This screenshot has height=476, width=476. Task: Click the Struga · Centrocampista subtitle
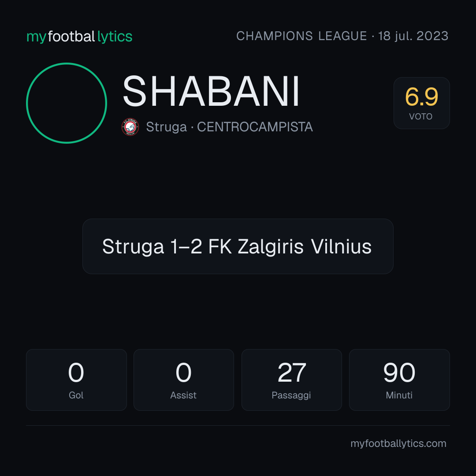(230, 127)
